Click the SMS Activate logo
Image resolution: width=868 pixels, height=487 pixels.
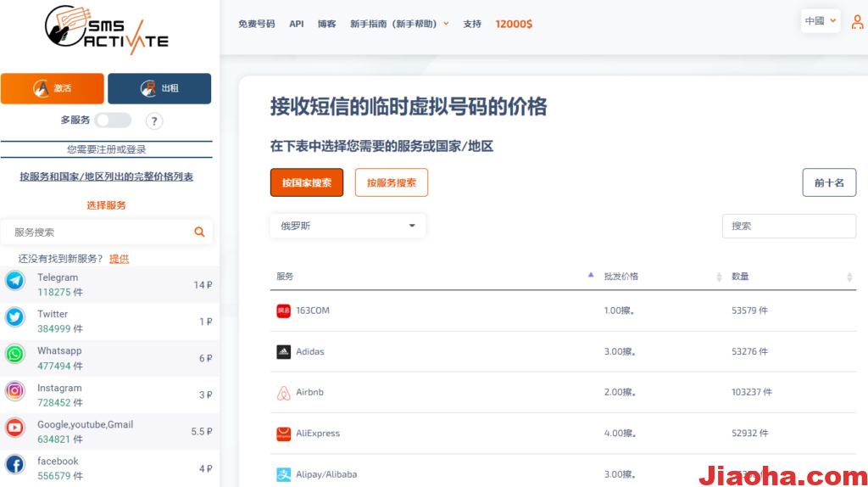(x=107, y=31)
